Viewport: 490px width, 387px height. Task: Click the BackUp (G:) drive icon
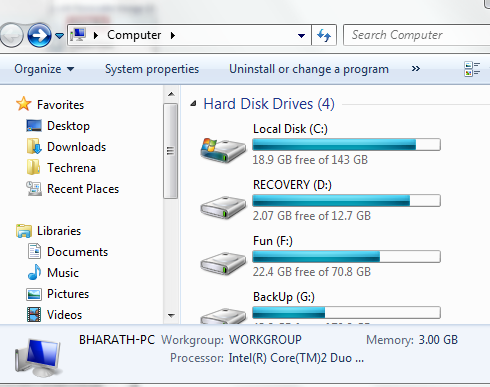tap(223, 316)
